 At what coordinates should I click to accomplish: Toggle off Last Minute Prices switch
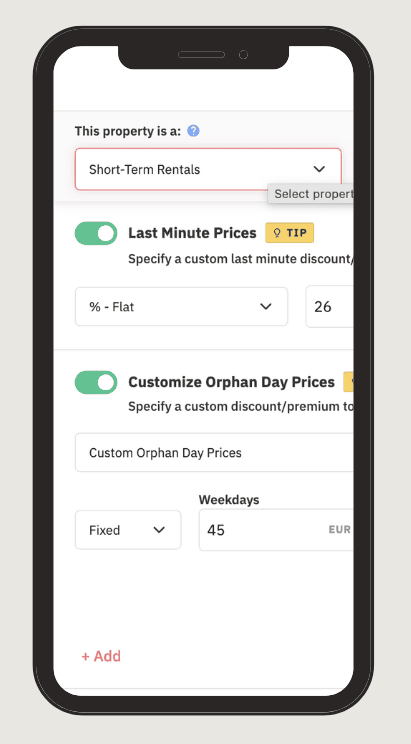tap(96, 233)
